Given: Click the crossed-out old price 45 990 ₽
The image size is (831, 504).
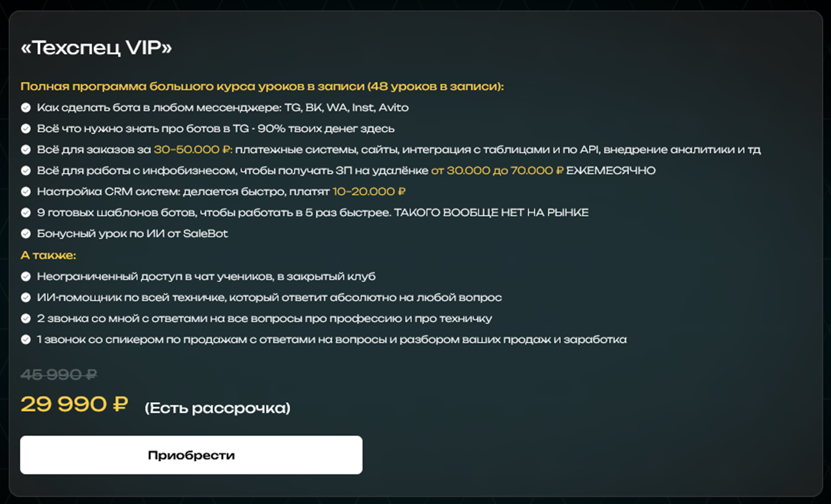Looking at the screenshot, I should coord(58,374).
